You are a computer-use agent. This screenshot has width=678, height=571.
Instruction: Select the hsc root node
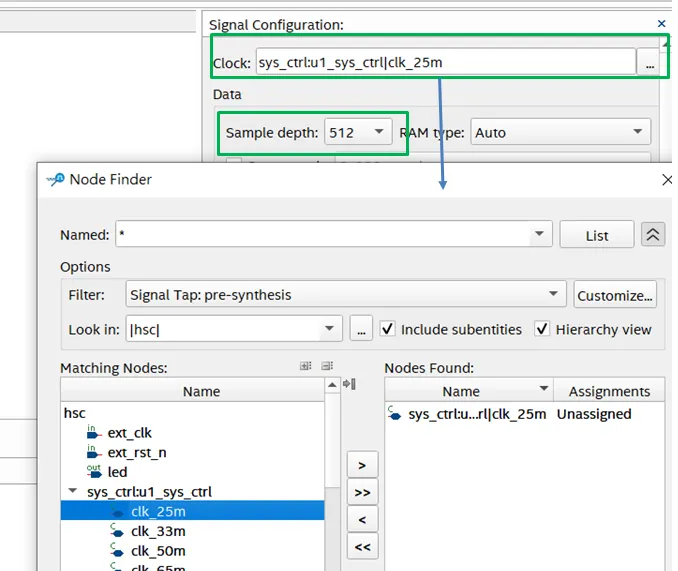click(x=74, y=413)
